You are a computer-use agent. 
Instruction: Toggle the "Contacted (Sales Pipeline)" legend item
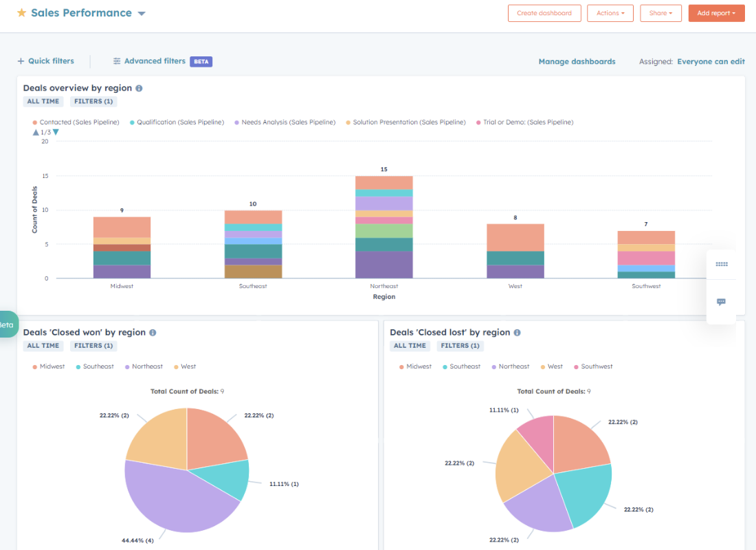click(74, 122)
